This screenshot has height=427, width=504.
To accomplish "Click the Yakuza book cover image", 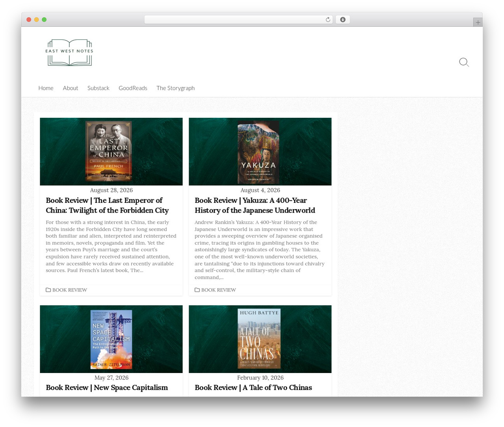I will point(260,152).
